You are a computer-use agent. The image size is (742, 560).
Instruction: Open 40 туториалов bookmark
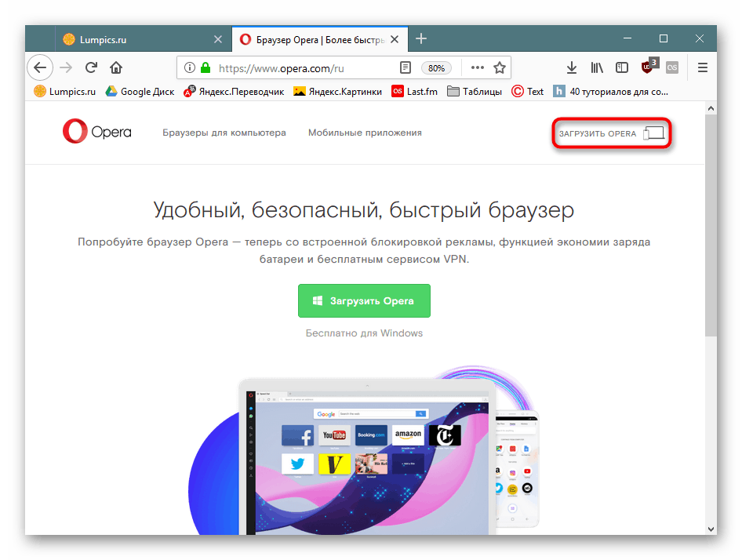(611, 91)
